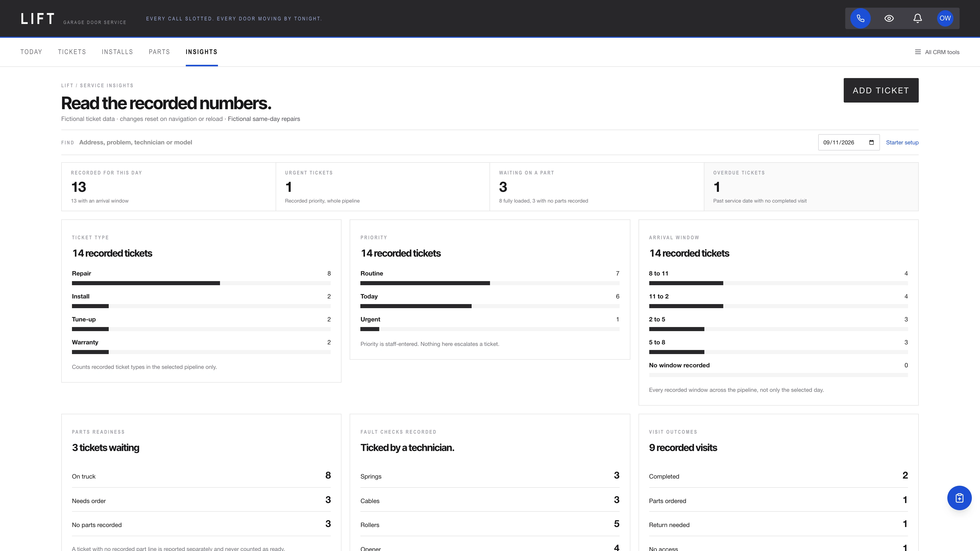Click the Recorded for this day card
The width and height of the screenshot is (980, 551).
[168, 187]
